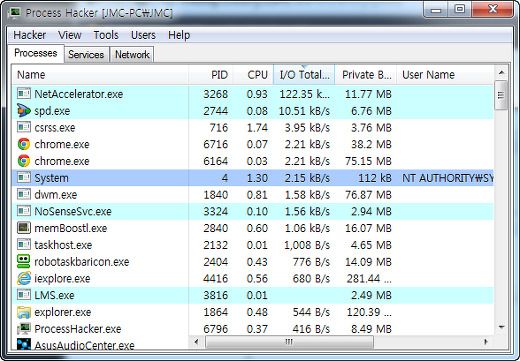Click the NT AUTHORITY user name cell
The height and width of the screenshot is (361, 520).
point(448,178)
